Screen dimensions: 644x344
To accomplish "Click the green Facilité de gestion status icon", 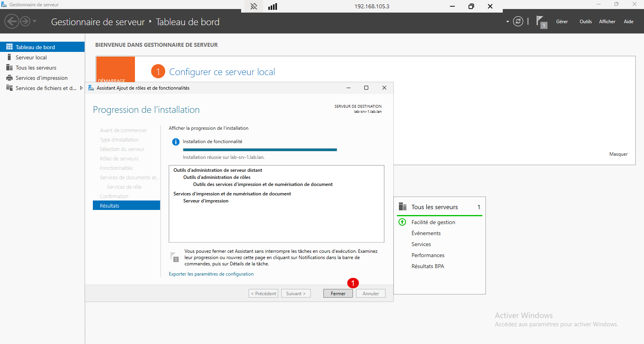I will coord(402,222).
